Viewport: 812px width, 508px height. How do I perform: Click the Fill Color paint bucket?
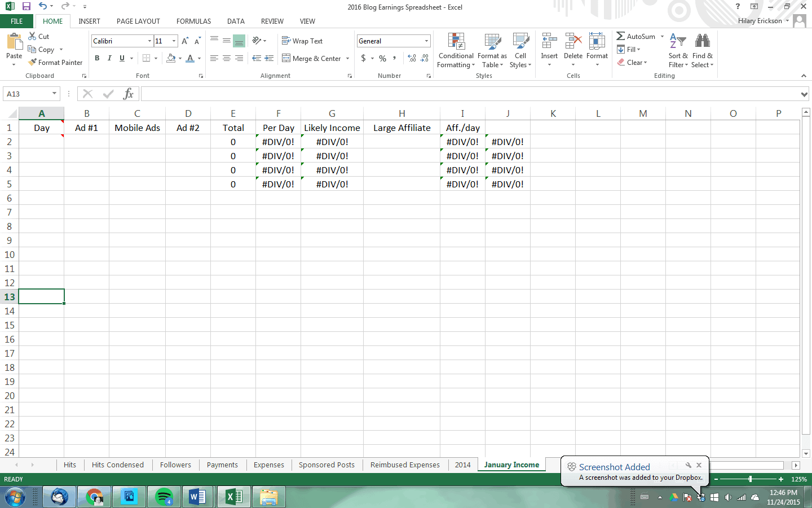(x=171, y=58)
